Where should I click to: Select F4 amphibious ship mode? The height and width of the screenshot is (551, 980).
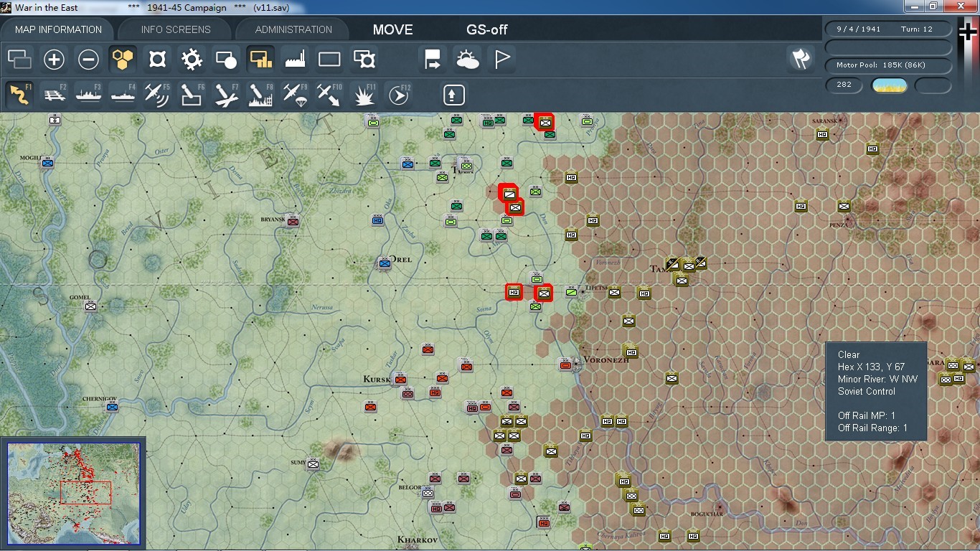pyautogui.click(x=123, y=95)
